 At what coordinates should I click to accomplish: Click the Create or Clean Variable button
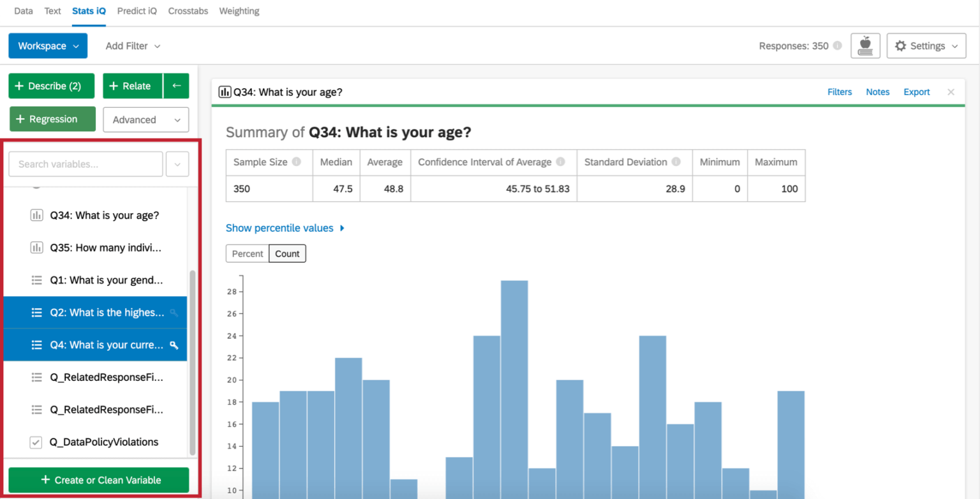pyautogui.click(x=98, y=480)
